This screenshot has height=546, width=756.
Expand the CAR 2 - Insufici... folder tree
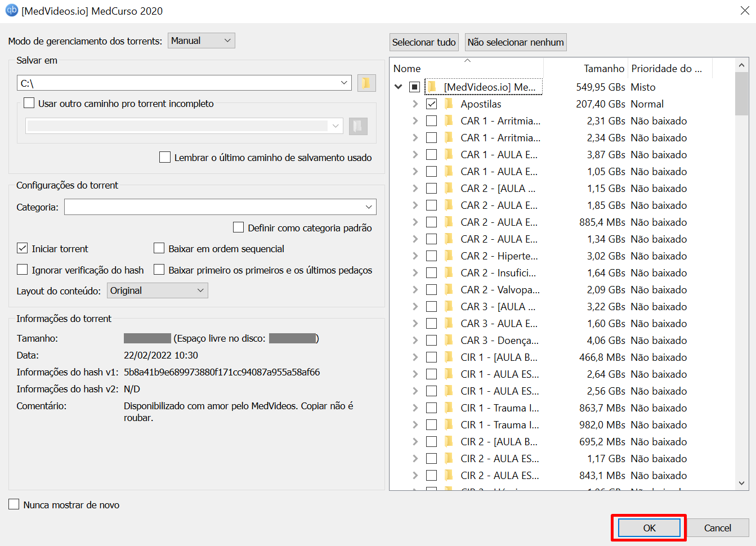click(x=415, y=273)
